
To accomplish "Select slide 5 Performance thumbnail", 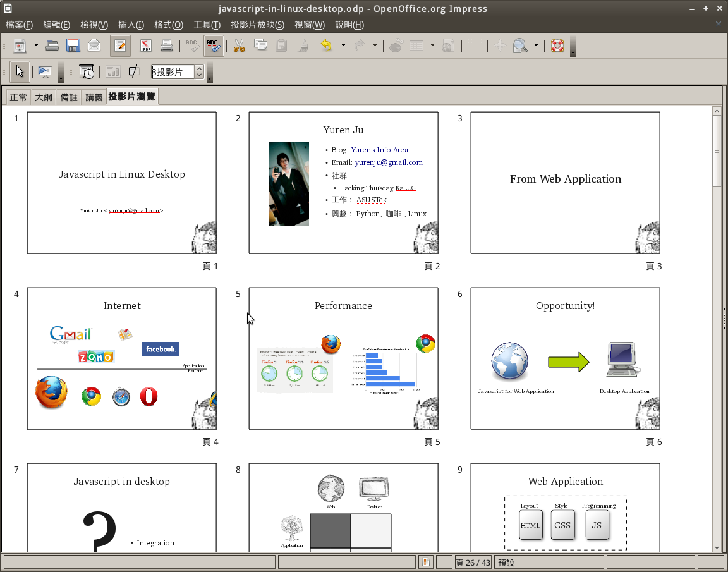I will click(344, 358).
